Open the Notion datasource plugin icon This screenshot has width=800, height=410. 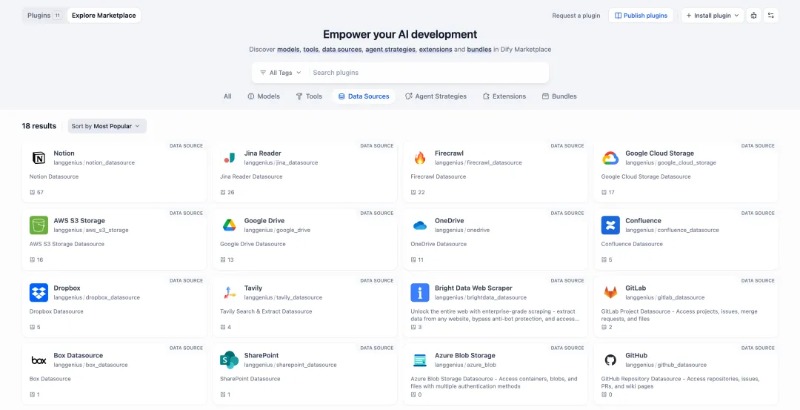tap(39, 158)
